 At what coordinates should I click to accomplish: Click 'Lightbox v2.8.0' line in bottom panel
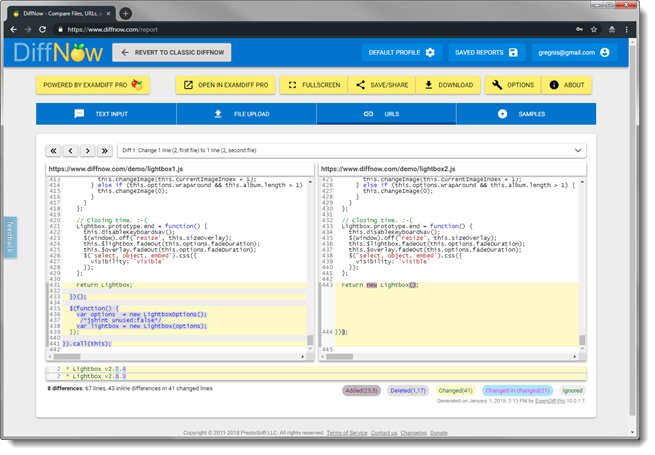(x=315, y=377)
